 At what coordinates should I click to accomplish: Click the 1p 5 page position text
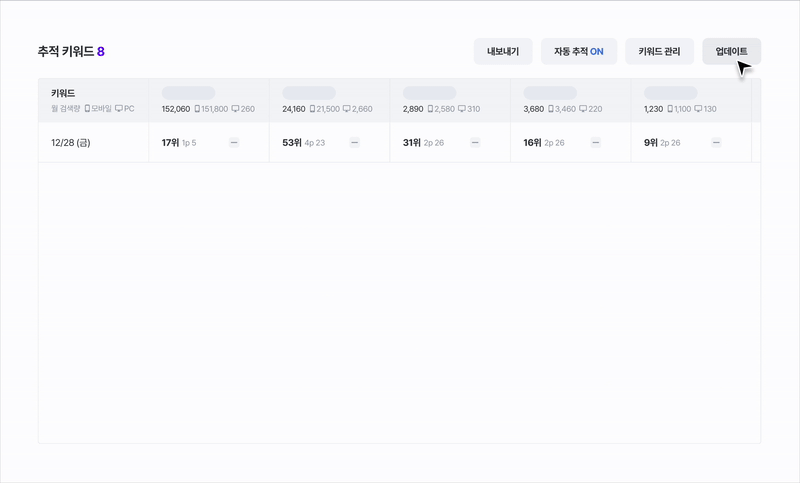189,143
